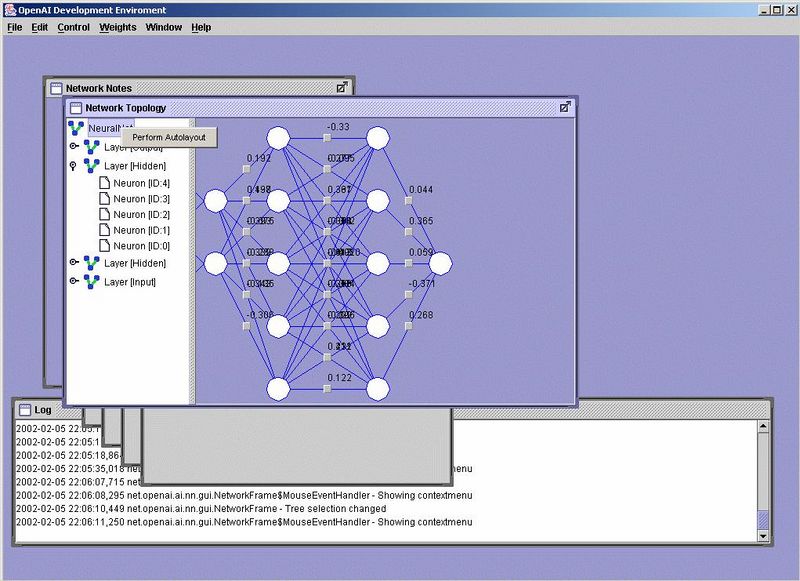Collapse the expanded Layer [Hidden] tree node
The image size is (800, 581).
[73, 166]
